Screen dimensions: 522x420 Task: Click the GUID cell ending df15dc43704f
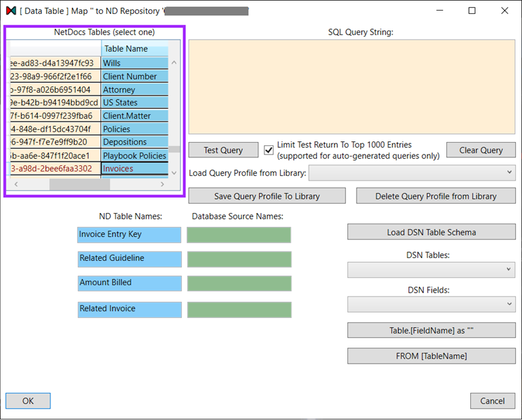click(x=55, y=129)
